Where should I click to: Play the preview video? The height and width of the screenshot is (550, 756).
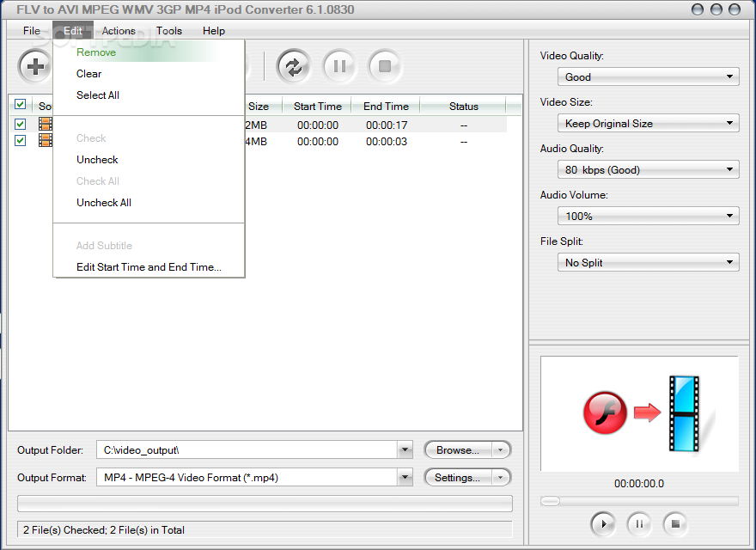click(603, 524)
